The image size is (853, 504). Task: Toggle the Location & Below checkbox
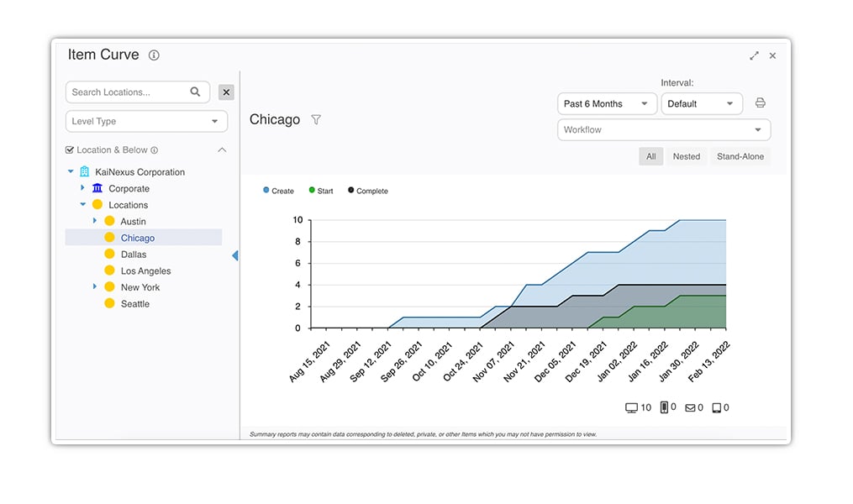[x=70, y=150]
